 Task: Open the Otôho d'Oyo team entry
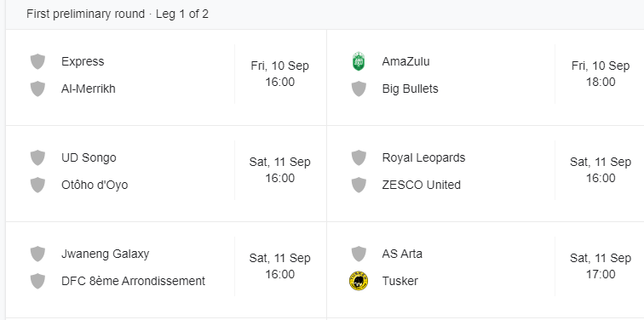click(95, 185)
